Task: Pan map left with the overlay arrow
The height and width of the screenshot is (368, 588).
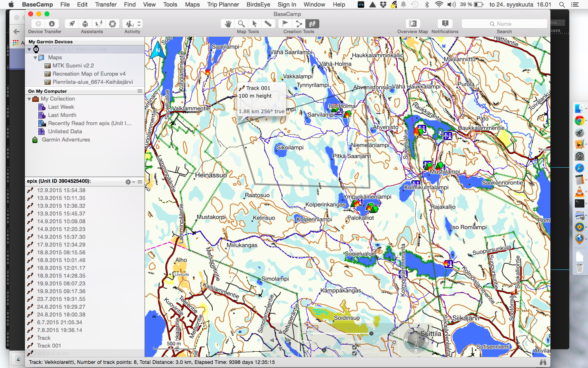Action: tap(272, 340)
